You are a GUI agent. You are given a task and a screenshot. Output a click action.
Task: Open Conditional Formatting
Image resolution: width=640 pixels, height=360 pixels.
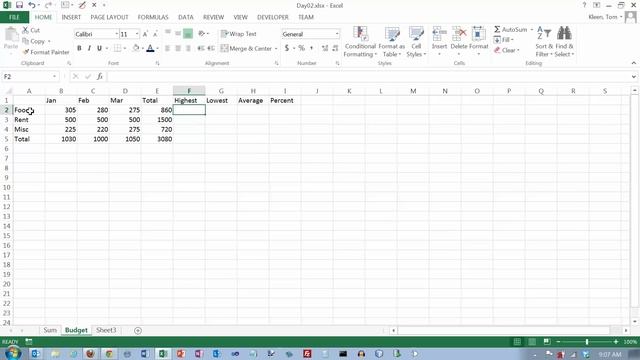point(360,42)
